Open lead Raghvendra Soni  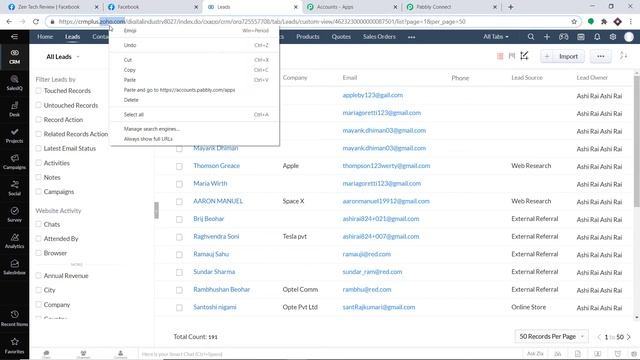click(216, 236)
